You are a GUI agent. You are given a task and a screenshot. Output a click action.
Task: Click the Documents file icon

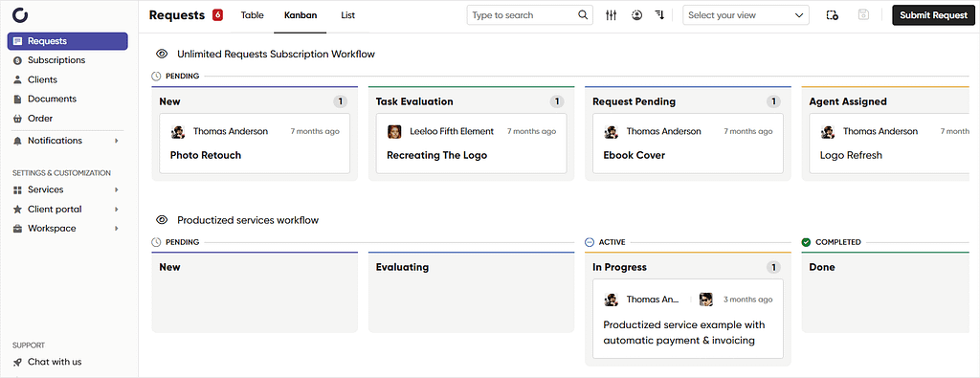click(x=17, y=99)
